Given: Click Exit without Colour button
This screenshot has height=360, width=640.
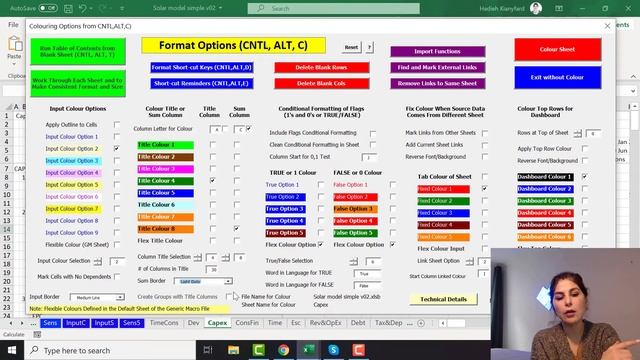Looking at the screenshot, I should click(558, 78).
